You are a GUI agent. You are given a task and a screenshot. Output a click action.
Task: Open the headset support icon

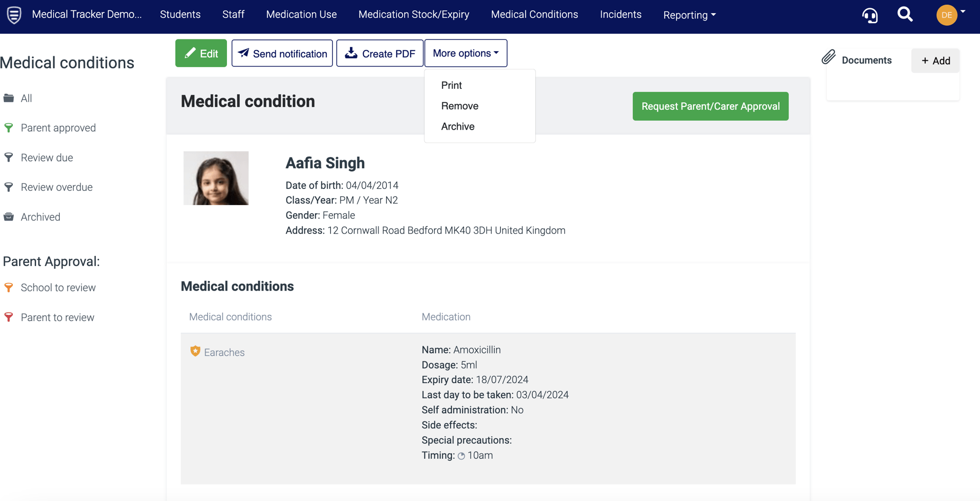tap(870, 15)
